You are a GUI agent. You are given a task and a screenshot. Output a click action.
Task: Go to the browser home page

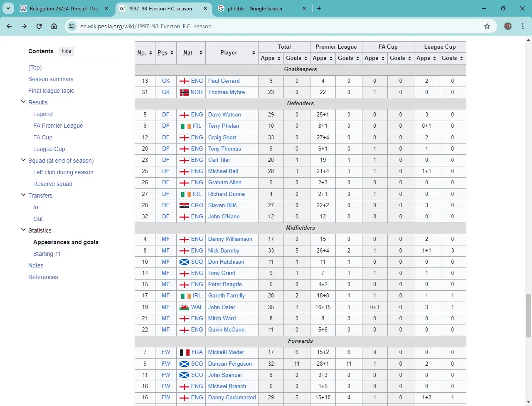click(x=54, y=26)
